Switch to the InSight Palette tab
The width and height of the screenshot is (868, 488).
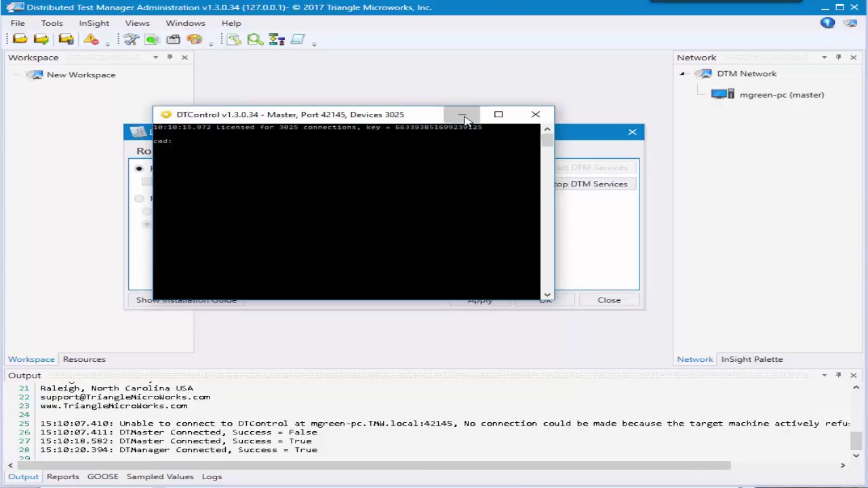coord(751,359)
